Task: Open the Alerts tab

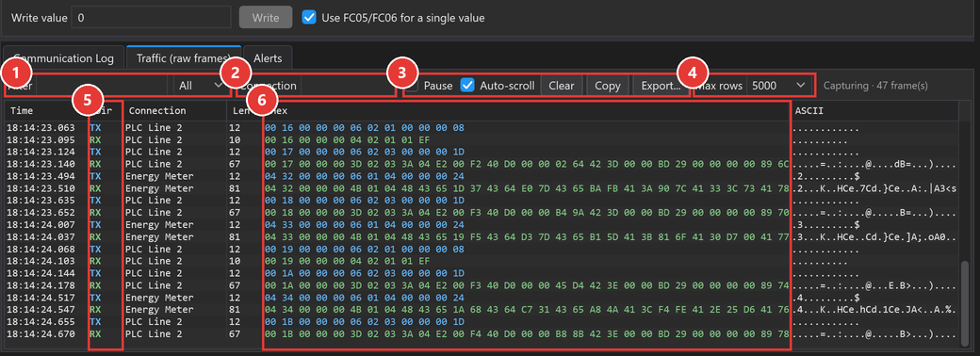Action: (268, 58)
